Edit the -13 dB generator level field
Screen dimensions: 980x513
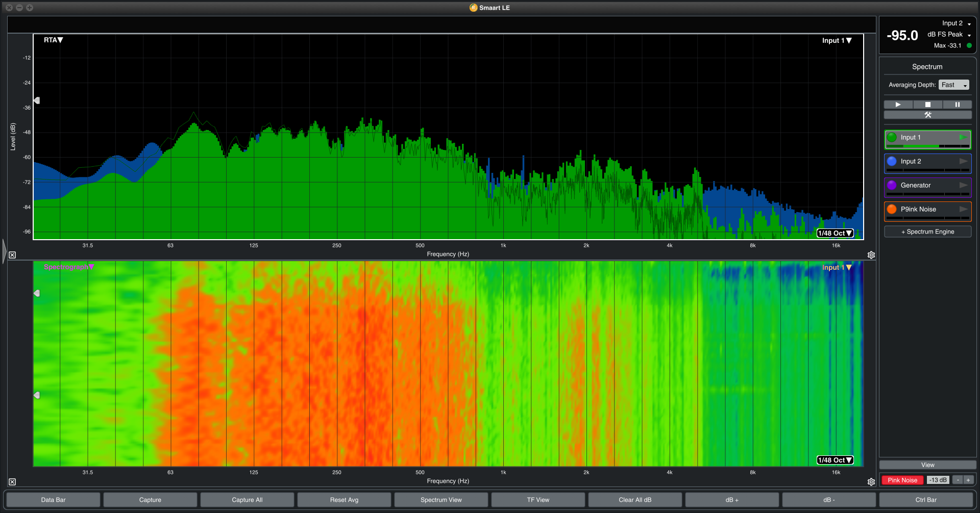[x=938, y=480]
